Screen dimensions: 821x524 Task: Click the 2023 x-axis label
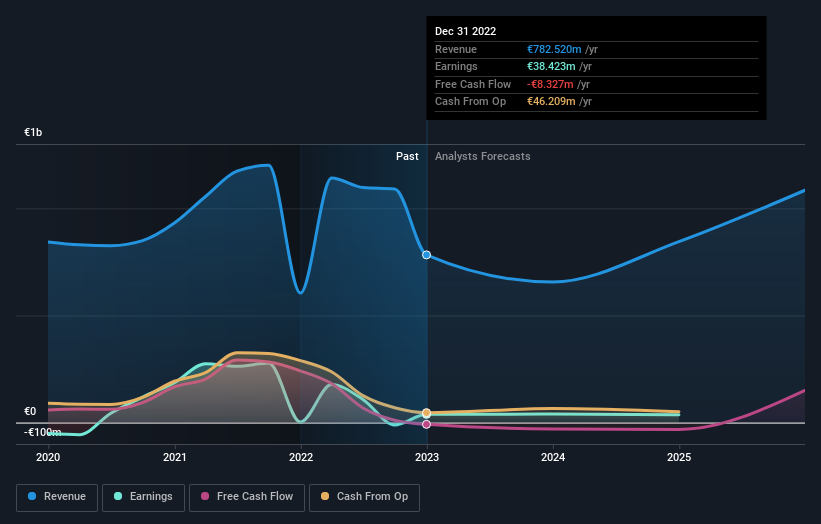[x=427, y=458]
